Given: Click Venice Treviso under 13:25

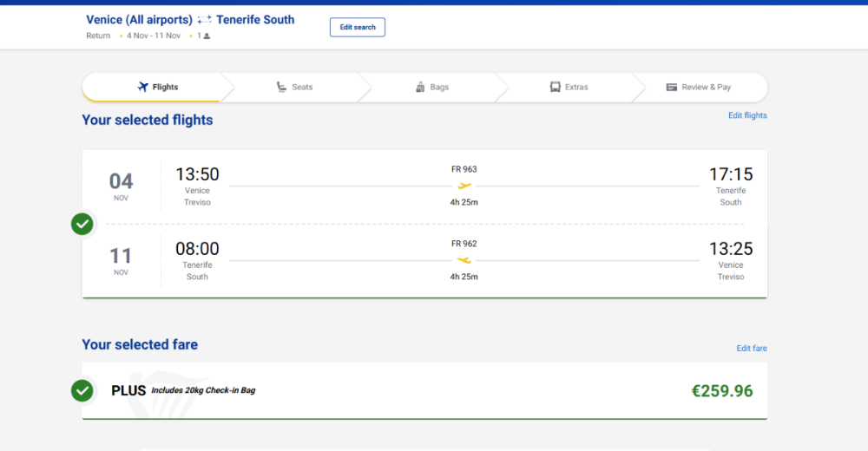Looking at the screenshot, I should (731, 271).
